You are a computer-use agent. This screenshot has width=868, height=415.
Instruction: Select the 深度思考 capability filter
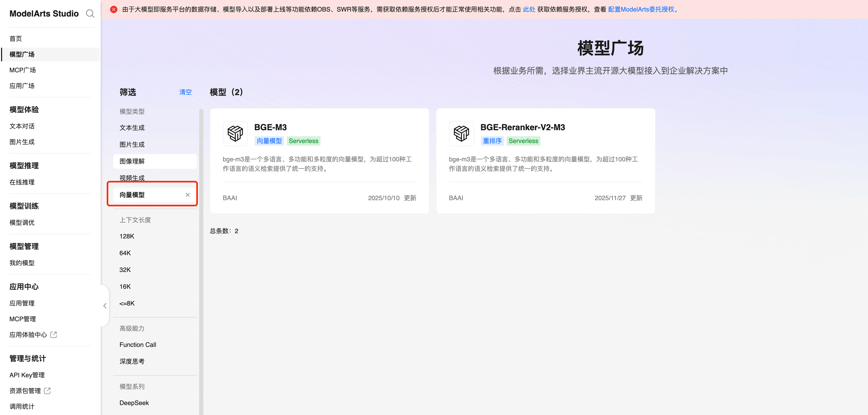(x=132, y=361)
